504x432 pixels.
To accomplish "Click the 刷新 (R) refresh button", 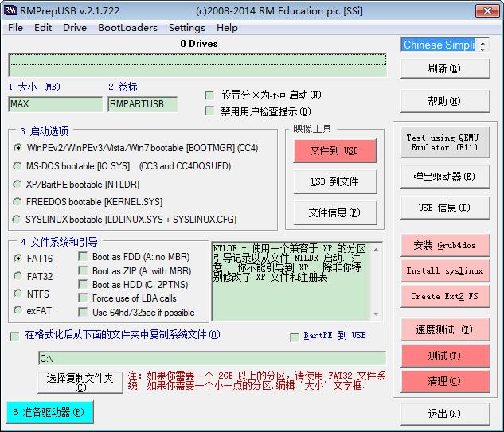I will click(445, 68).
